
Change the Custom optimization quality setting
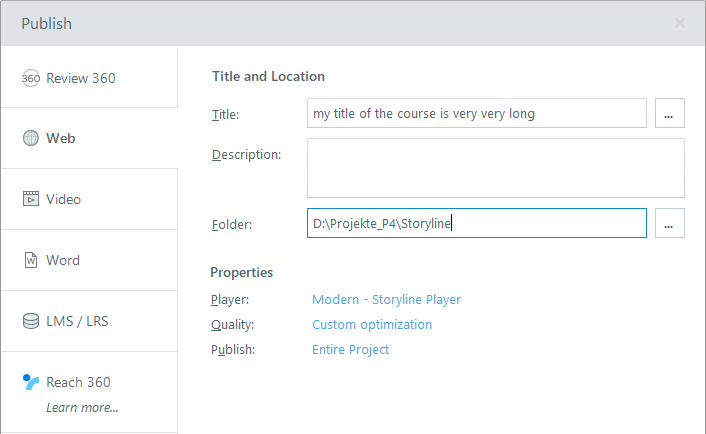point(372,325)
